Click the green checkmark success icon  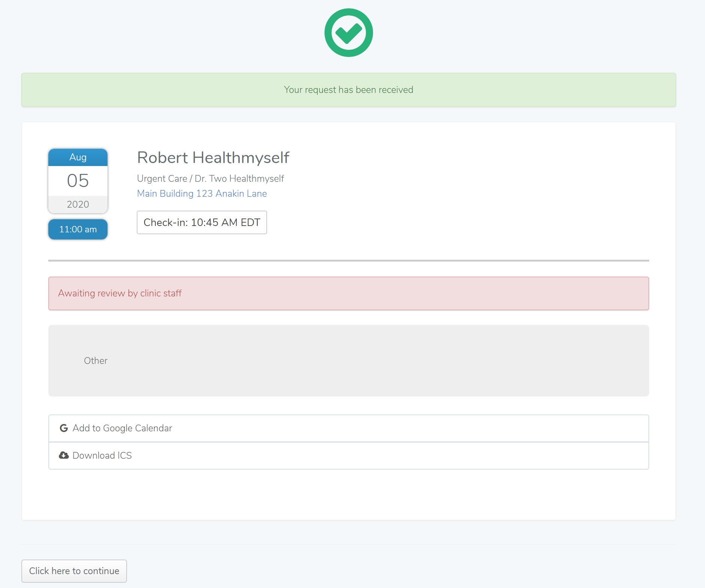click(x=348, y=33)
